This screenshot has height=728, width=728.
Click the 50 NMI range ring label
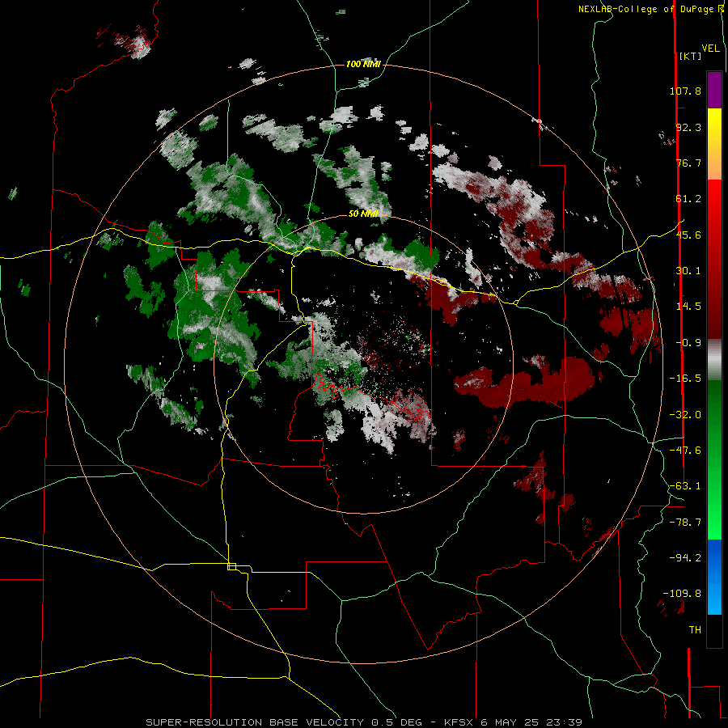point(363,214)
